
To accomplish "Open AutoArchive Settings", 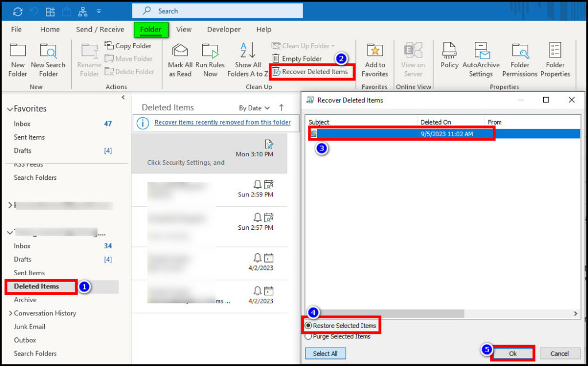I will [x=481, y=57].
